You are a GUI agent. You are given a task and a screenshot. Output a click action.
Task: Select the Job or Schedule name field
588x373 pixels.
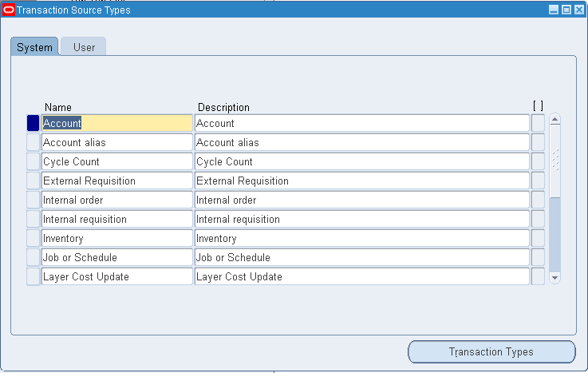point(116,257)
